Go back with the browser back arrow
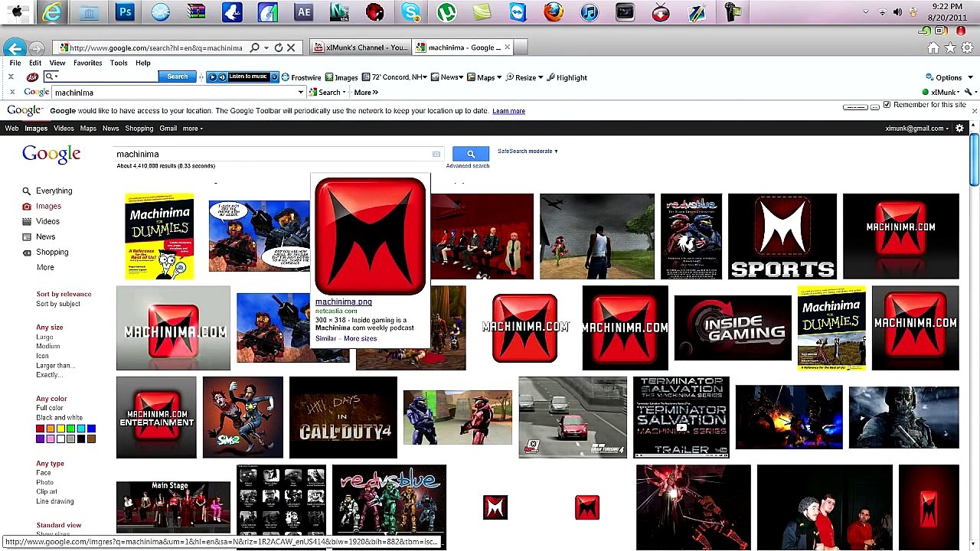 click(15, 48)
